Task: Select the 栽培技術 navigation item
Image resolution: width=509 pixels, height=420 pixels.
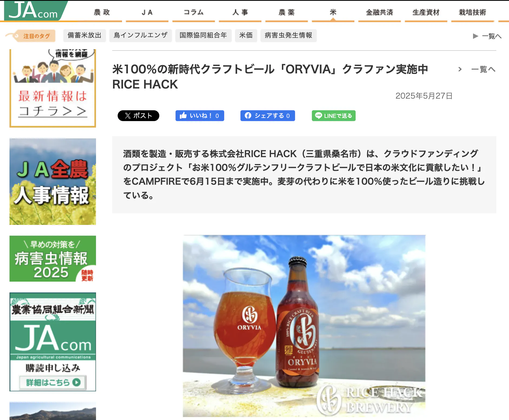Action: click(472, 12)
